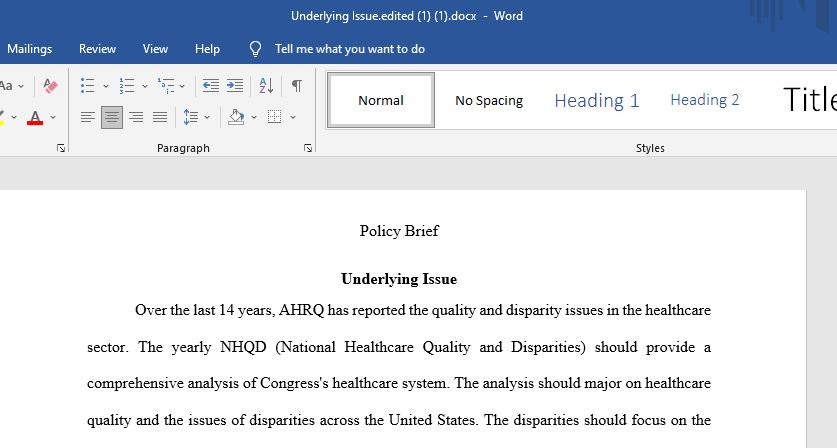Viewport: 837px width, 448px height.
Task: Click the Borders icon
Action: (274, 117)
